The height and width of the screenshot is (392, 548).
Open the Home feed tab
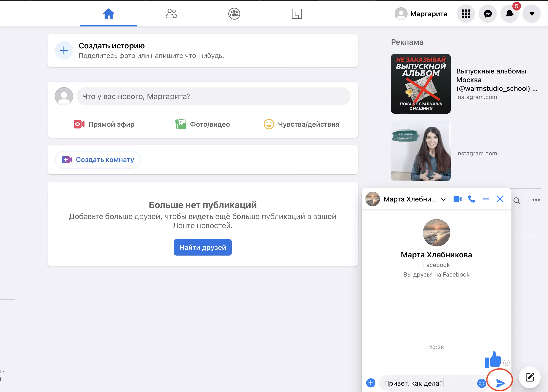pos(108,14)
